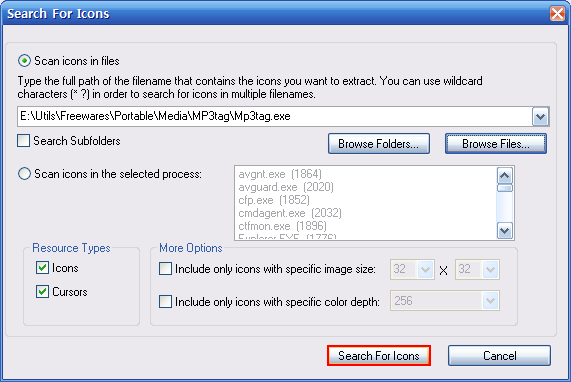571x382 pixels.
Task: Click process list scroll up arrow
Action: click(505, 176)
